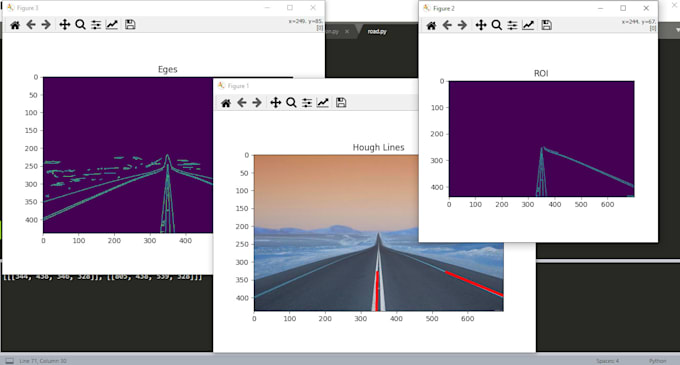Open Edit axis parameters in Figure 2
The height and width of the screenshot is (365, 680).
pos(528,25)
